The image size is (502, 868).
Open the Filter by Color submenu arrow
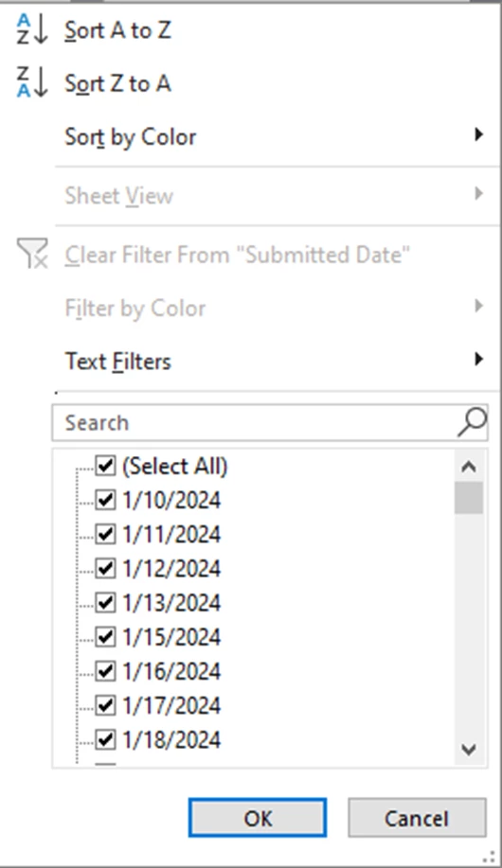(478, 306)
